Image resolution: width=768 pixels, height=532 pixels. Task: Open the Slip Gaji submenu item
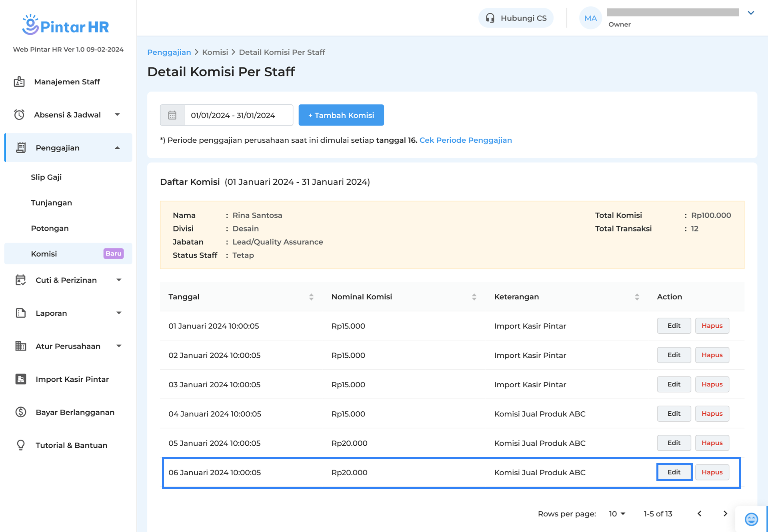pyautogui.click(x=46, y=177)
